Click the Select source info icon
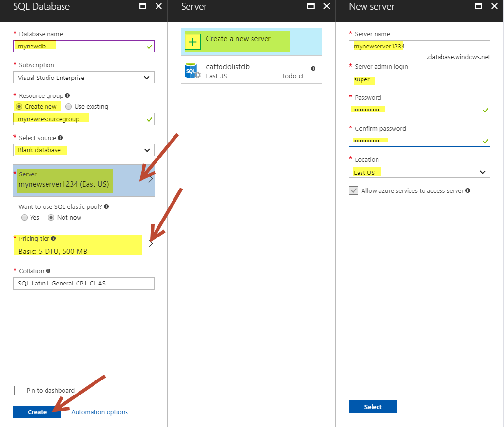 [60, 138]
